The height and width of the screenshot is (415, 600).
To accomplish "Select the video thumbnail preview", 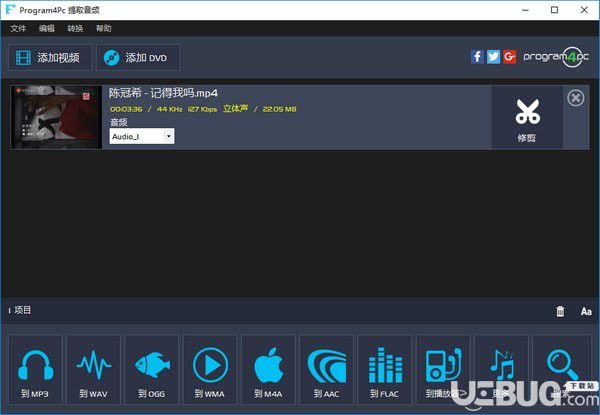I will (56, 117).
